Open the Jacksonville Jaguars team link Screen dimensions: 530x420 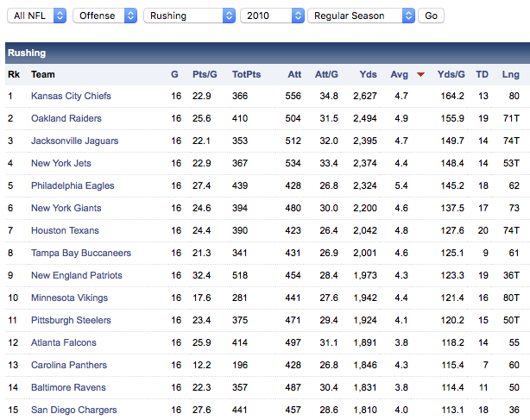[75, 141]
